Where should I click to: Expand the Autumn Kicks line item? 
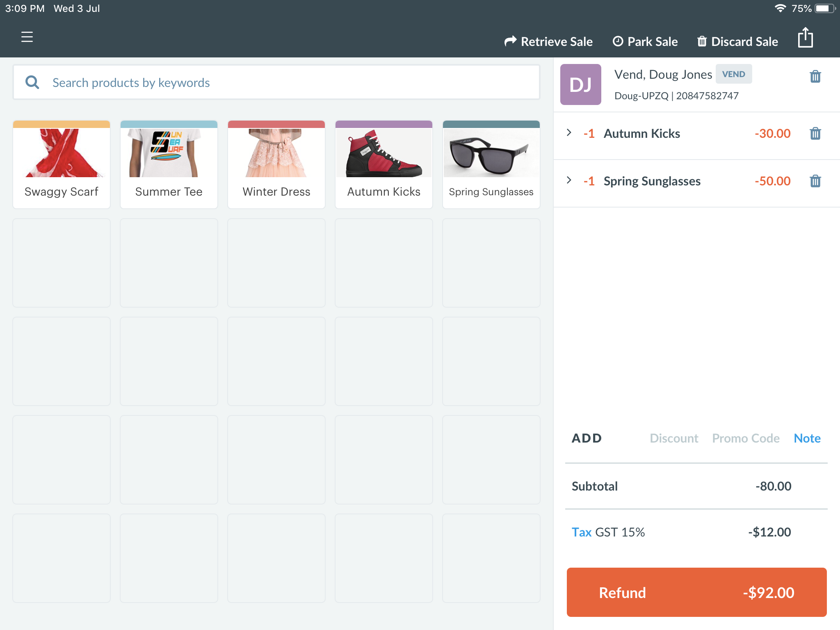point(569,132)
